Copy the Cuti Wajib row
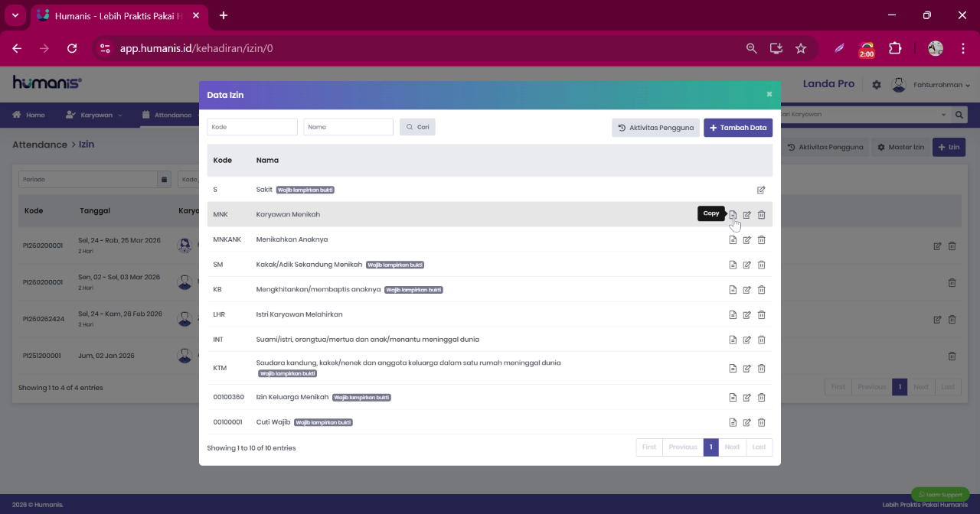The height and width of the screenshot is (514, 980). 733,422
